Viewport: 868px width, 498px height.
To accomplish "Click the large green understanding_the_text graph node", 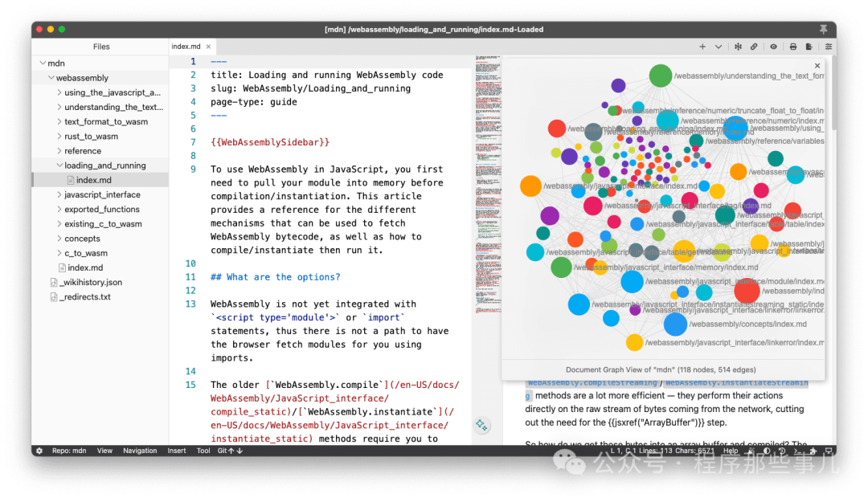I will point(661,76).
